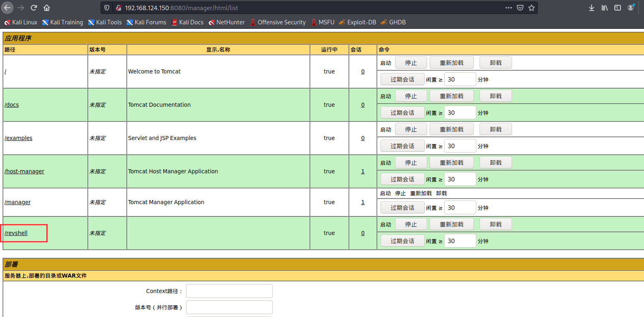Expire sessions for /examples application
The image size is (644, 317).
(x=402, y=146)
